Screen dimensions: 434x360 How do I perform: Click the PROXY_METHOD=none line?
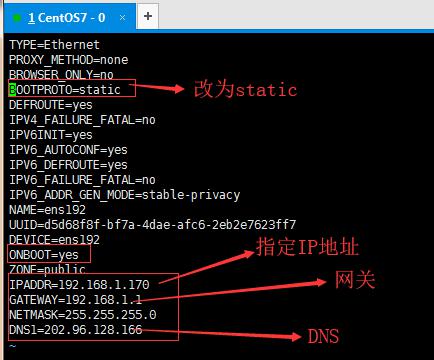pyautogui.click(x=68, y=60)
